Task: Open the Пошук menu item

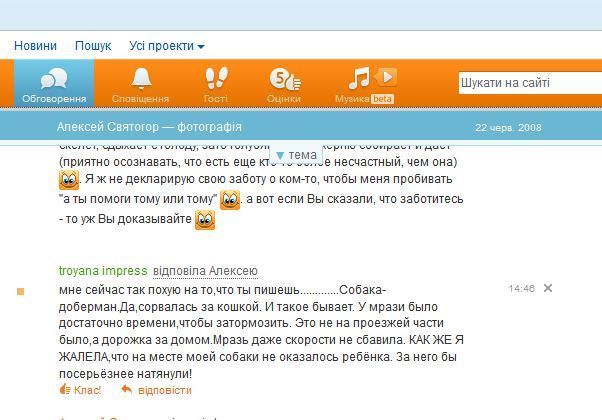Action: point(93,46)
